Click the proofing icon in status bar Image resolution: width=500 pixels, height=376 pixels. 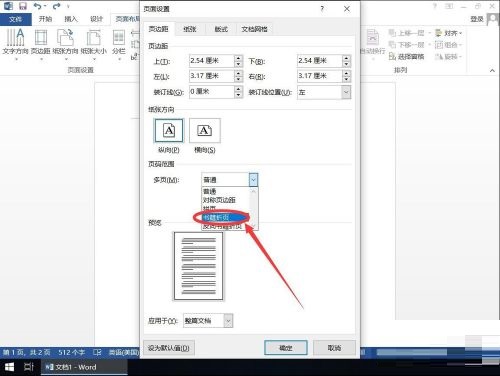tap(97, 352)
